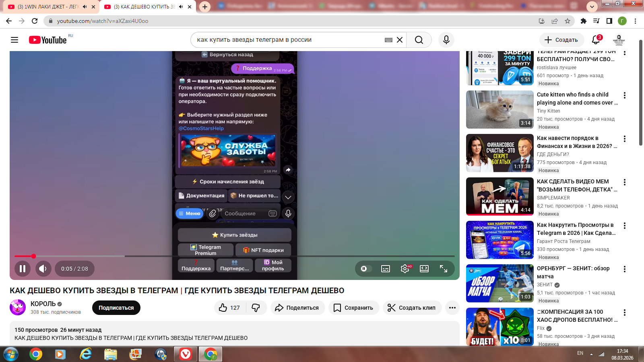Create a clip of the video
Screen dimensions: 644x362
pos(412,308)
